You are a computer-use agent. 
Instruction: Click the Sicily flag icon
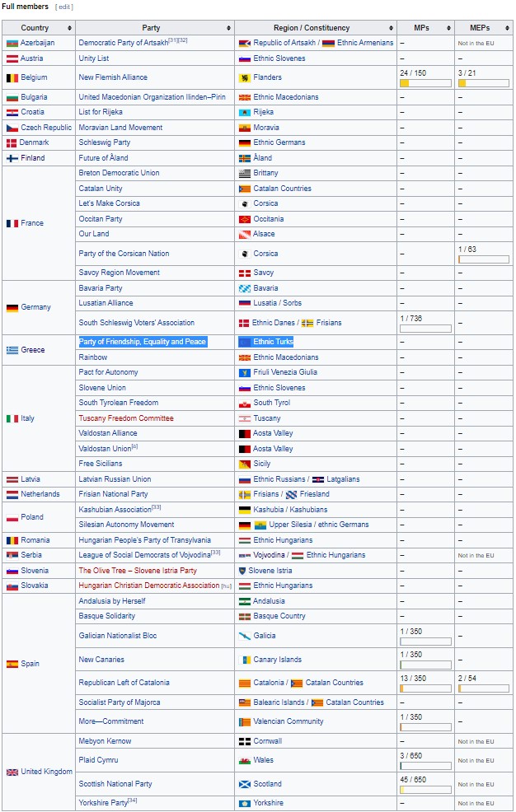tap(245, 464)
